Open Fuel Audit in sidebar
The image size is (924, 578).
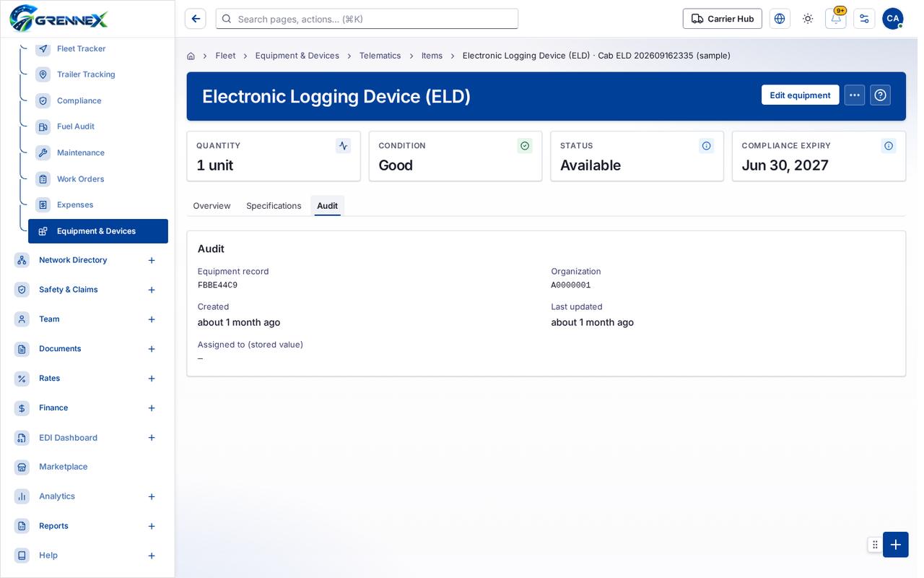coord(76,126)
